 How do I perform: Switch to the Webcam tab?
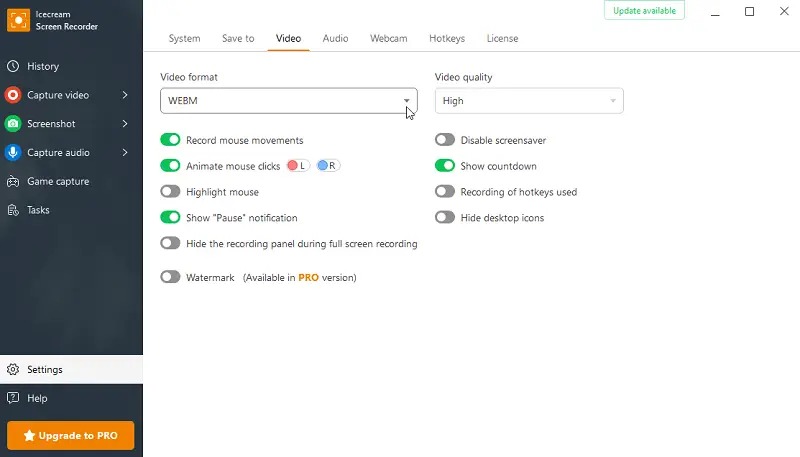coord(389,38)
